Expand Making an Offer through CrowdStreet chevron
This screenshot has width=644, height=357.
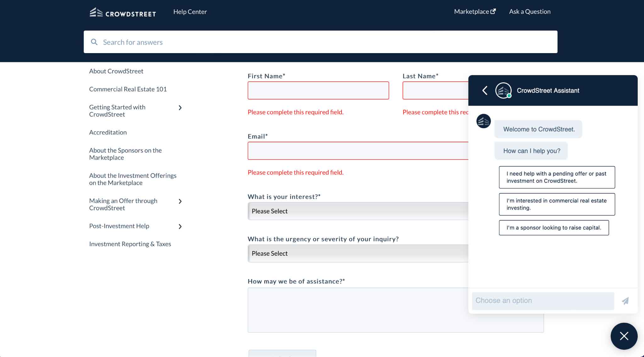point(180,201)
